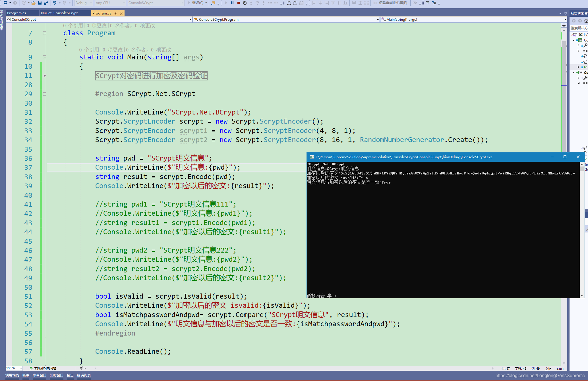
Task: Click the Undo arrow icon
Action: click(54, 3)
